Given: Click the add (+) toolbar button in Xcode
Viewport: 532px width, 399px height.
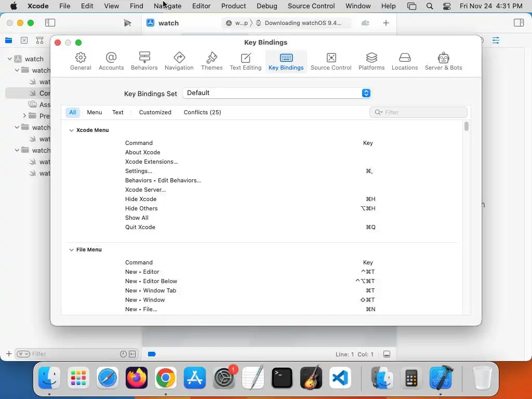Looking at the screenshot, I should point(386,23).
